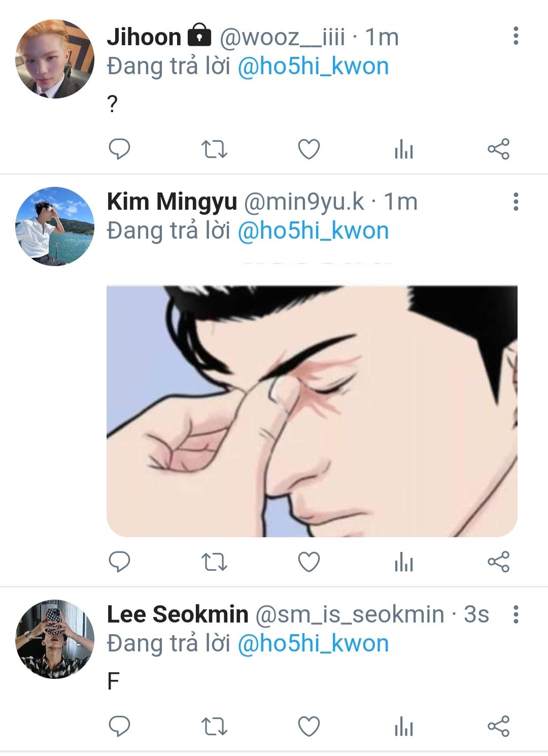Retweet Jihoon's reply
The image size is (548, 756).
[214, 149]
